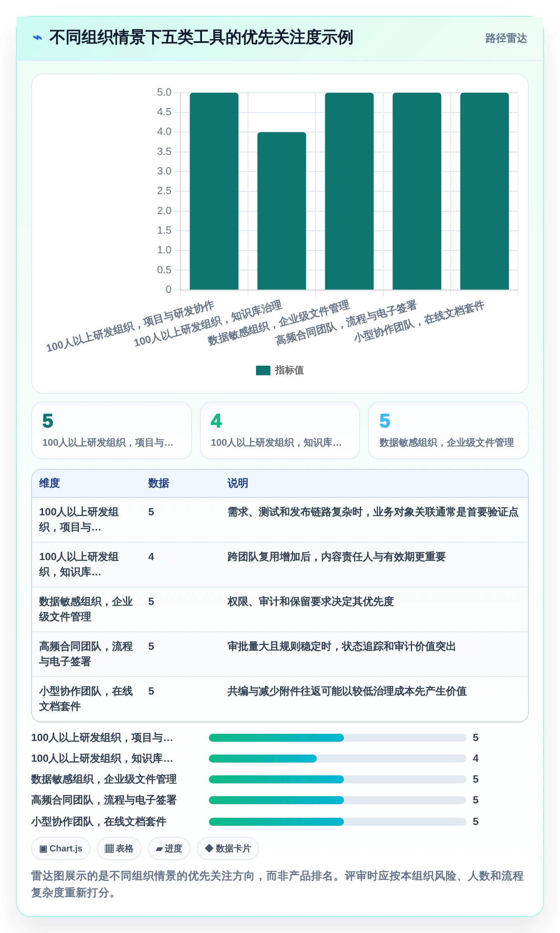Select the 流程与电子签署 bar in the chart

point(417,191)
